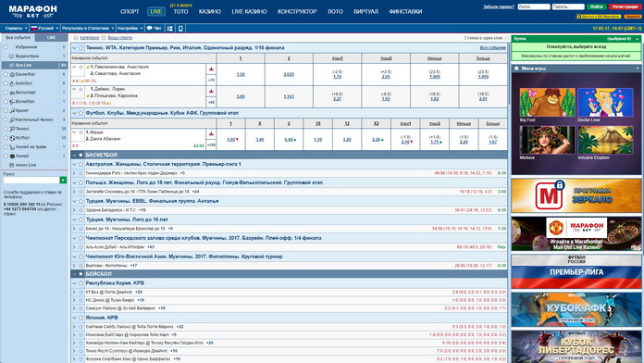Collapse the Baseball section
644x363 pixels.
74,274
